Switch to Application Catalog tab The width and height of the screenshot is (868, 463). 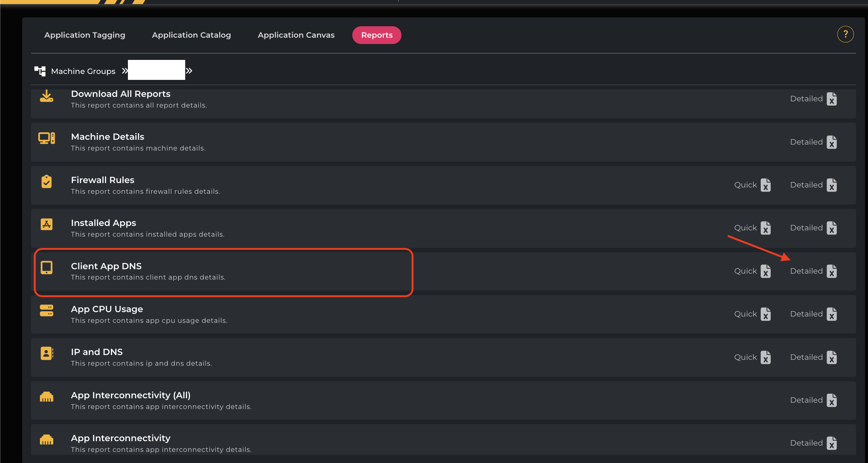[x=191, y=35]
